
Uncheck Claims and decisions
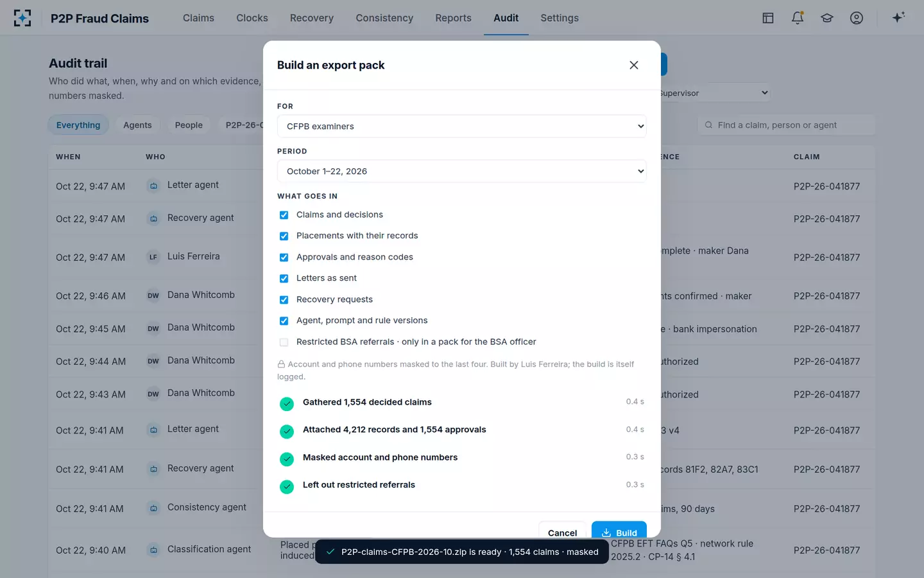coord(284,215)
